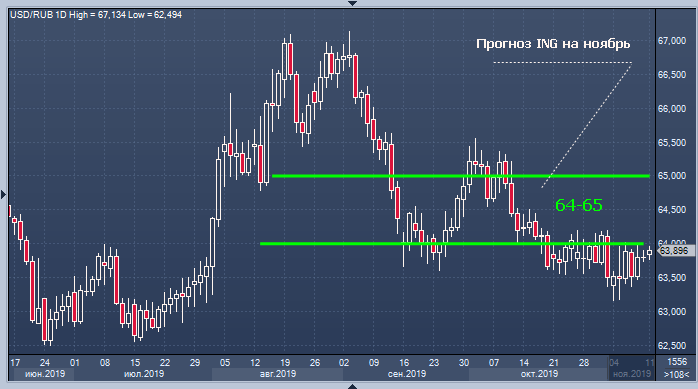
Task: Click date tick 16 on the time axis
Action: (x=404, y=363)
